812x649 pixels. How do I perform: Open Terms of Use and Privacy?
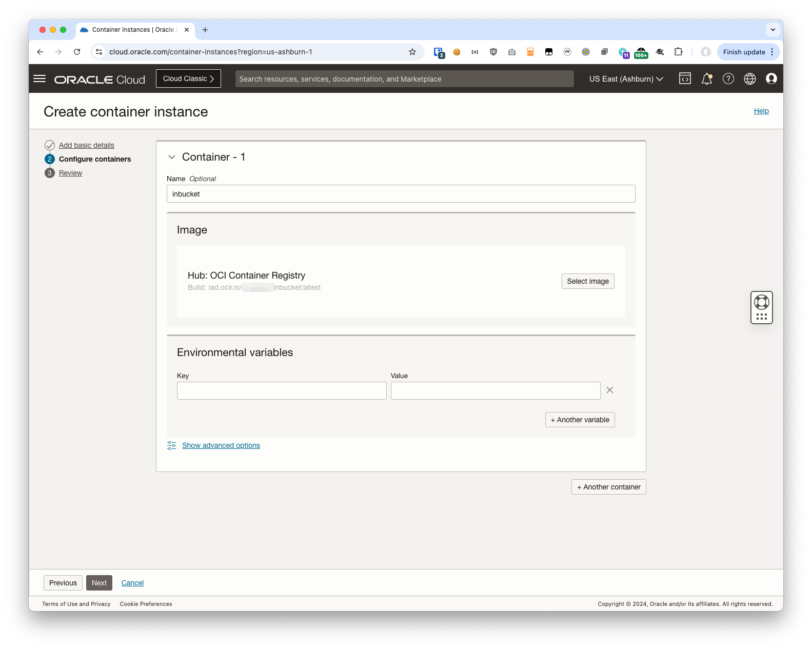tap(76, 604)
